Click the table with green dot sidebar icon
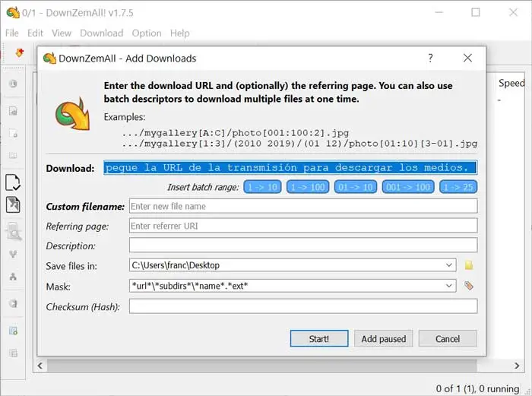 (13, 331)
